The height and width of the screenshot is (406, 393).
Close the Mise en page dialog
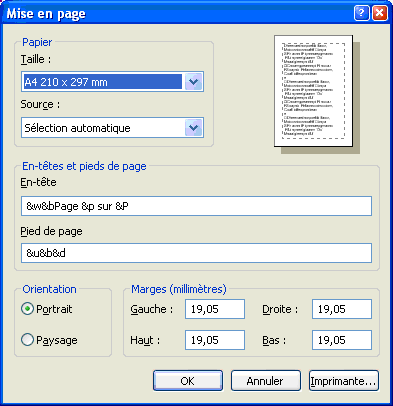point(380,13)
